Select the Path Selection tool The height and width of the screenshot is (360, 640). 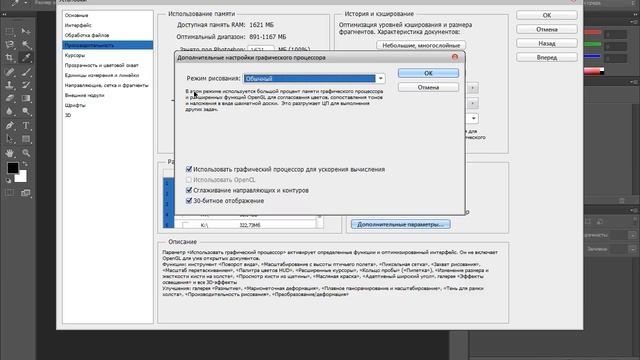pos(9,139)
